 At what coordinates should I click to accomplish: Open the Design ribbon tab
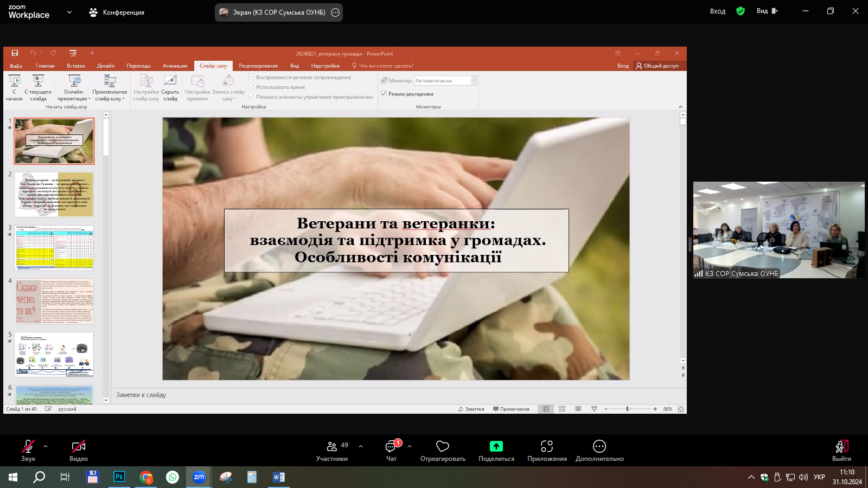105,66
